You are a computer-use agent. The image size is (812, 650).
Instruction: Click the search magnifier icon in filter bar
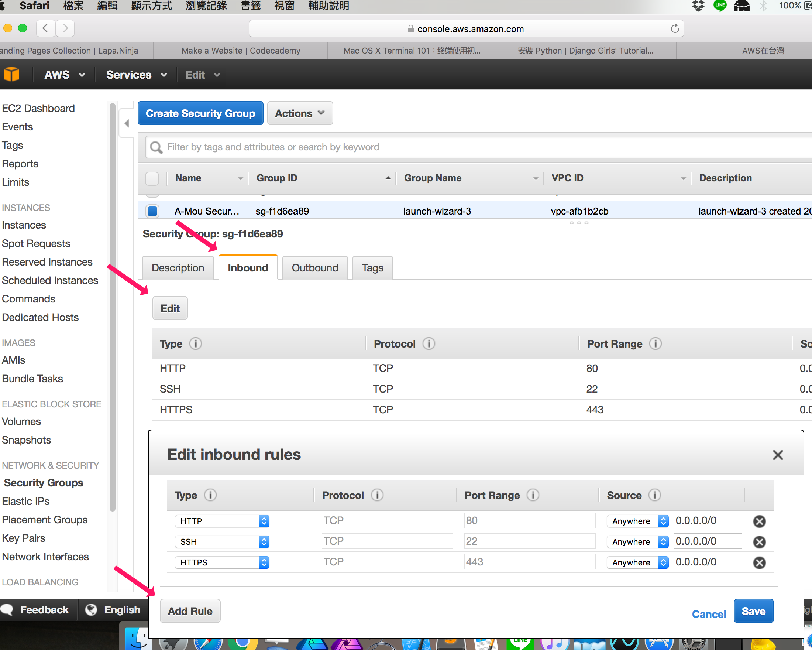tap(156, 147)
